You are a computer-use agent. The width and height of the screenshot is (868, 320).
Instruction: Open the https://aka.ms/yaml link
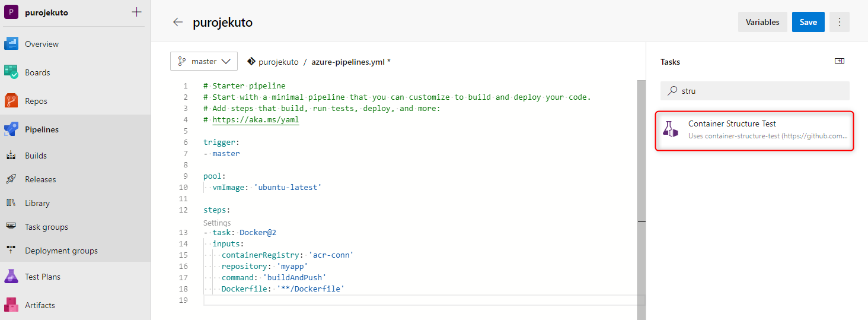pos(256,119)
